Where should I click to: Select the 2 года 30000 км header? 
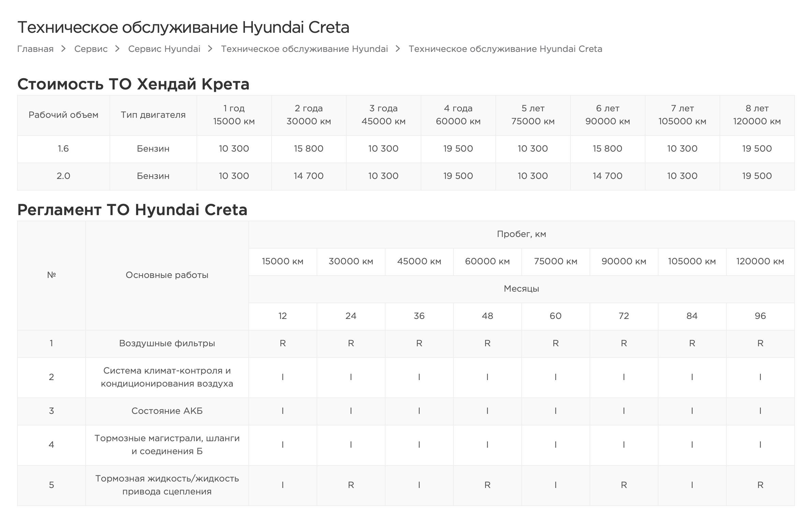309,115
